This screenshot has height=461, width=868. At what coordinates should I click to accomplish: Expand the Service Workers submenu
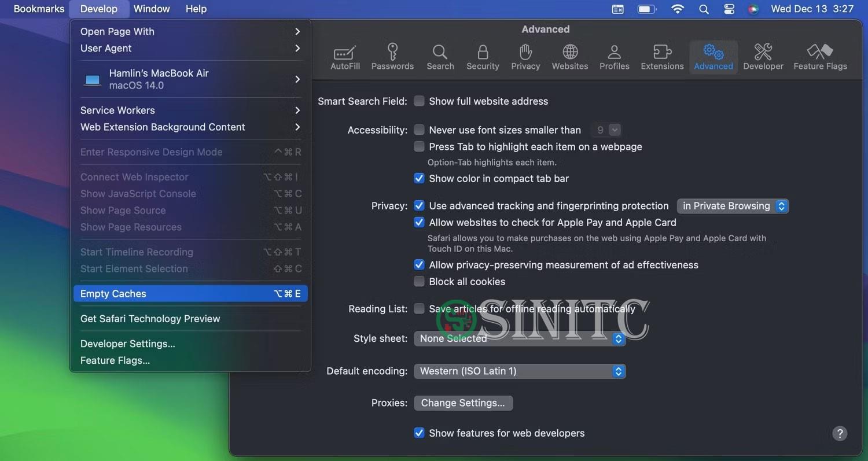pyautogui.click(x=190, y=110)
